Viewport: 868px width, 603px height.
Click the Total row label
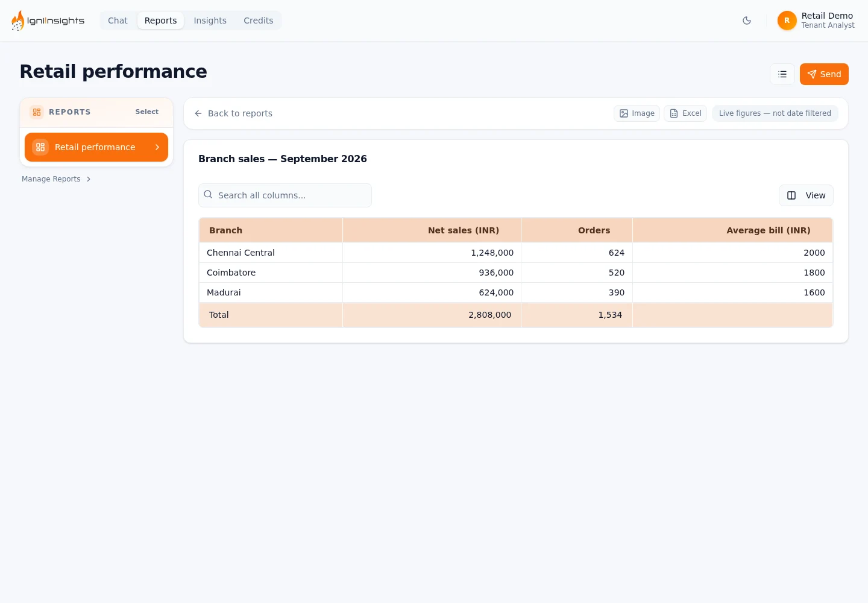(x=219, y=315)
